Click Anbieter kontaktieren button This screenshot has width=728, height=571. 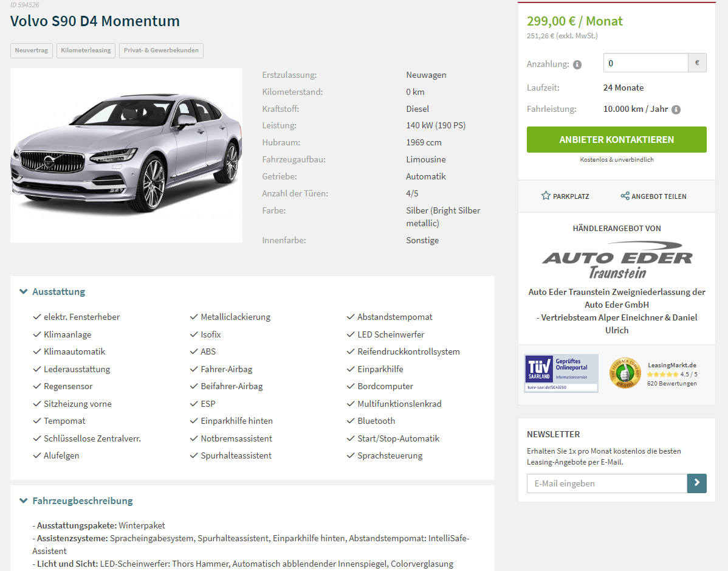[x=617, y=139]
